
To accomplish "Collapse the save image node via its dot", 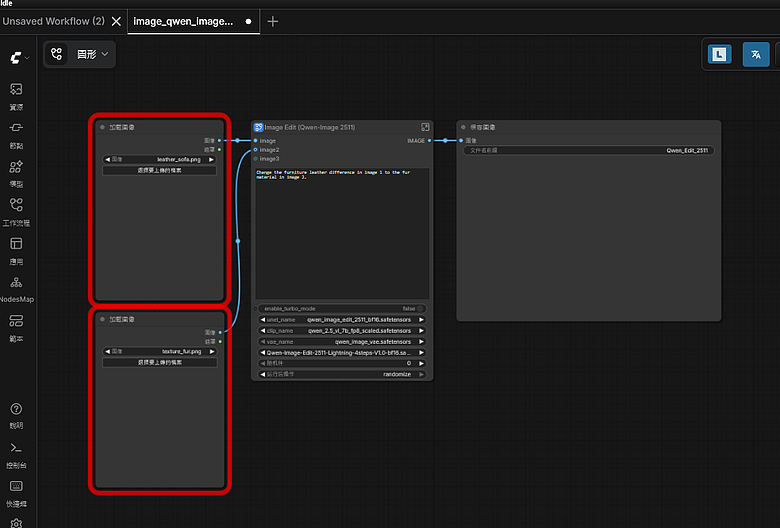I will click(463, 127).
